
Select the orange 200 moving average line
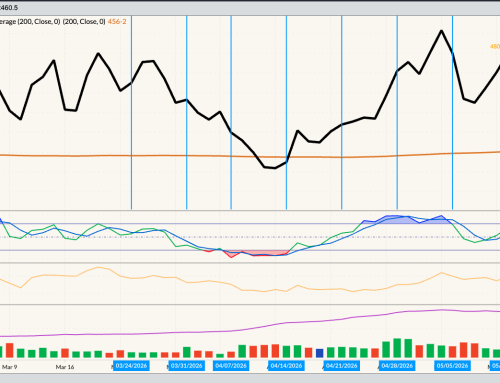pyautogui.click(x=250, y=156)
